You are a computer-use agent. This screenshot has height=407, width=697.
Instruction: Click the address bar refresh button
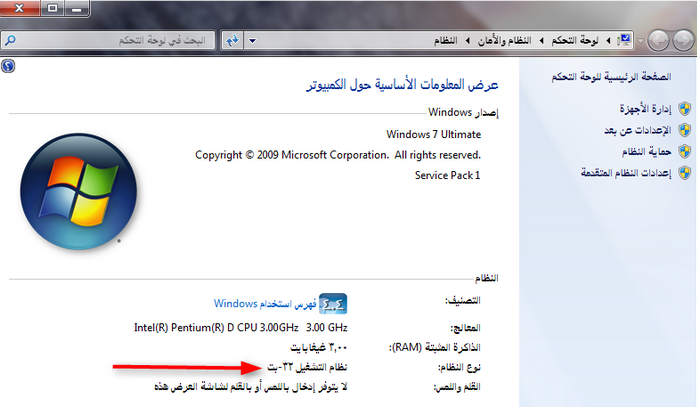coord(232,41)
